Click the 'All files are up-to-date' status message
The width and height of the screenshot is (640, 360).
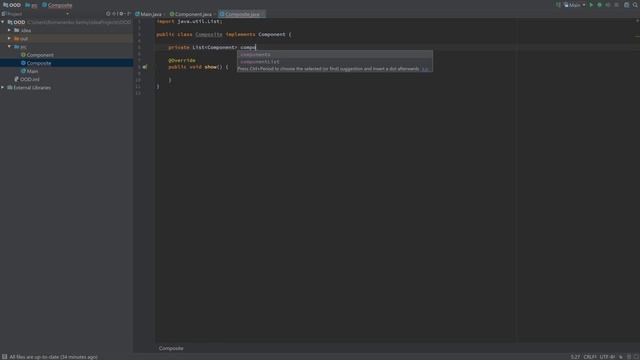(53, 357)
